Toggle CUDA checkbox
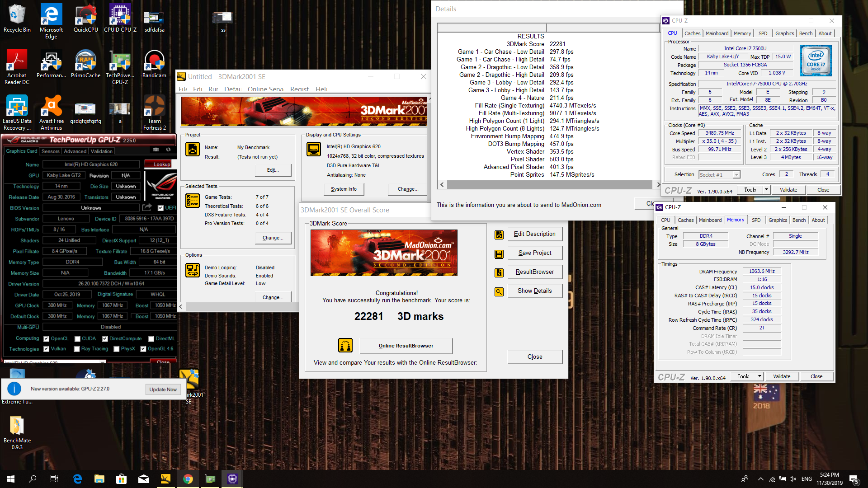 [x=77, y=338]
